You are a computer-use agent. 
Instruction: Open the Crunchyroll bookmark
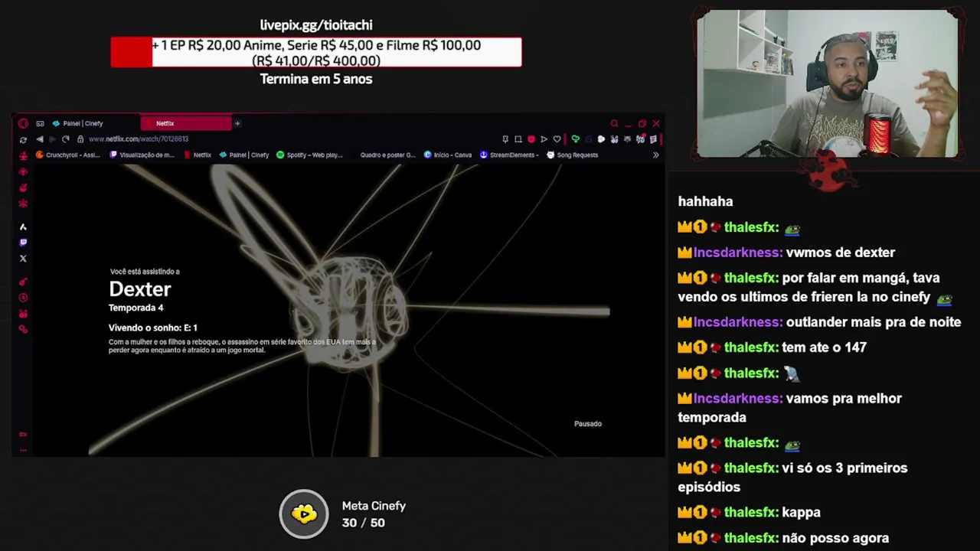68,155
